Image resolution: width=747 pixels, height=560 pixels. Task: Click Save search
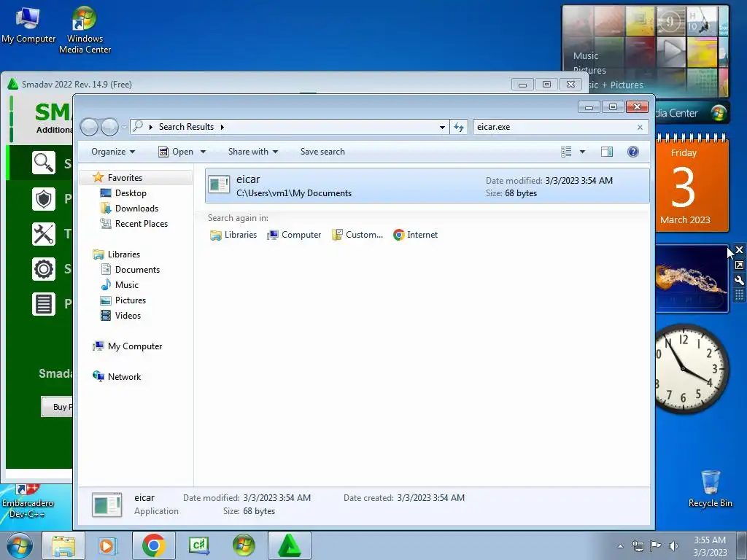pyautogui.click(x=322, y=152)
